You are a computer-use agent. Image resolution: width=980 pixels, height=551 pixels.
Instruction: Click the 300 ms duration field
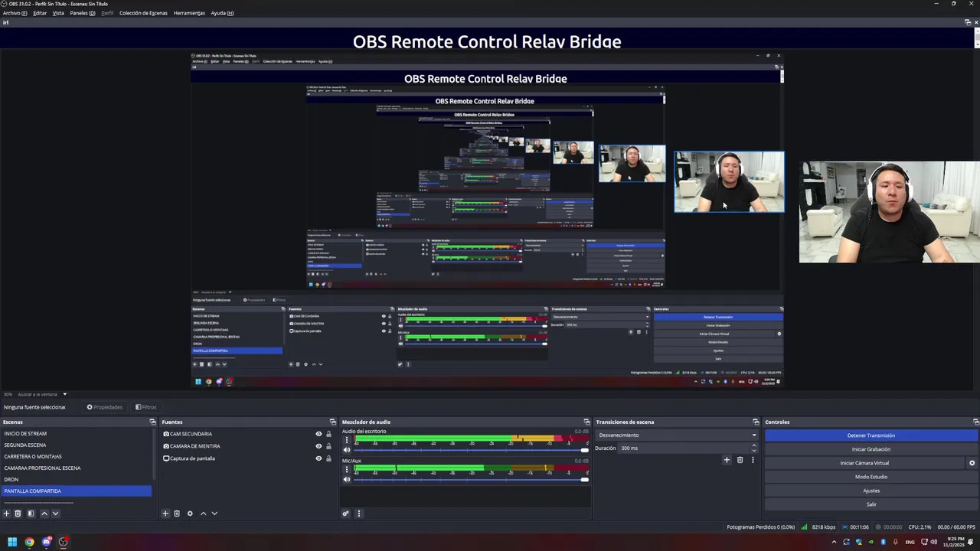(x=684, y=448)
